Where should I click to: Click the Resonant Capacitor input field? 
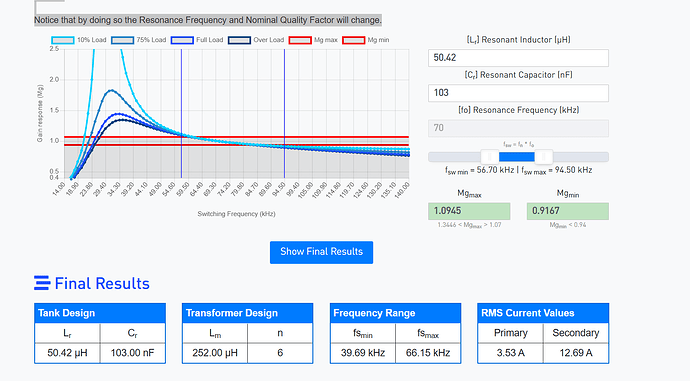(518, 93)
